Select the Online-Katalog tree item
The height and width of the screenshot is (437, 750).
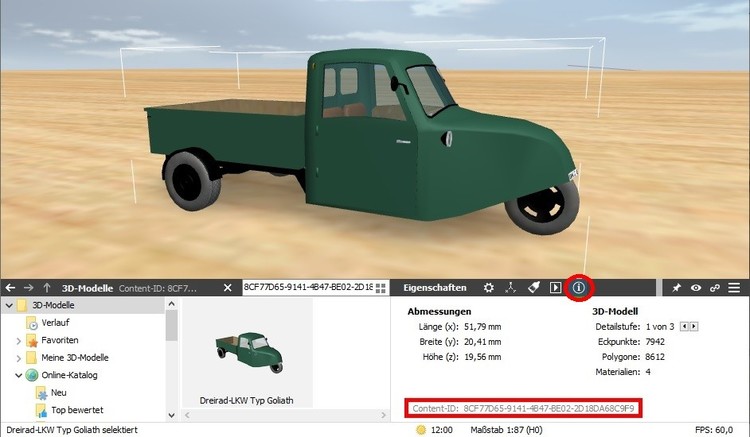click(x=69, y=375)
